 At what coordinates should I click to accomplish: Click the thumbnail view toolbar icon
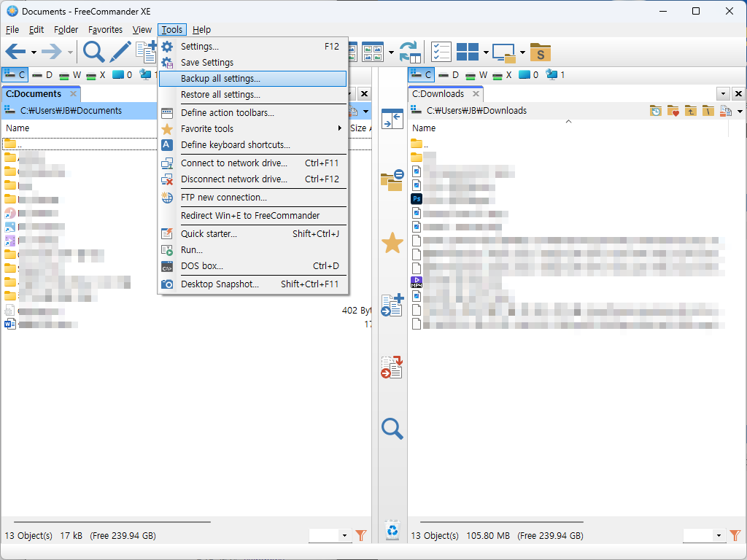(x=373, y=52)
